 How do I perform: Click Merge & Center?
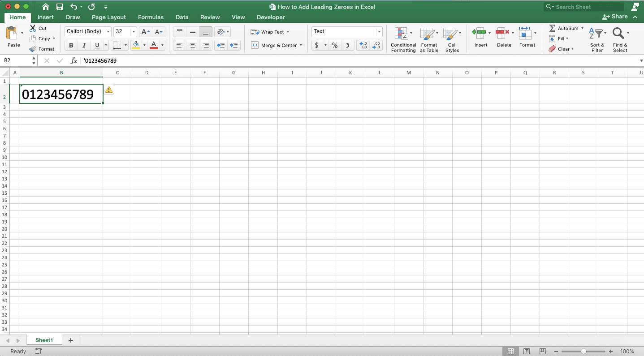pos(273,45)
